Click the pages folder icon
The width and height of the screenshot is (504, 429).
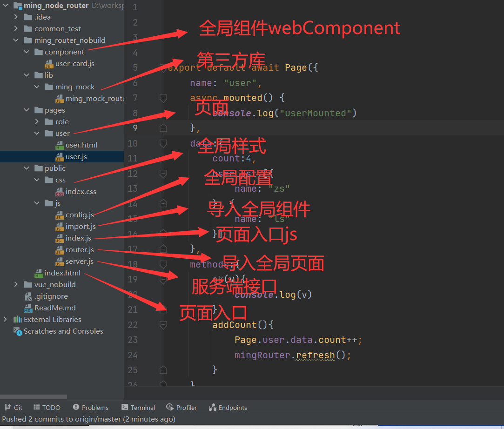click(39, 110)
